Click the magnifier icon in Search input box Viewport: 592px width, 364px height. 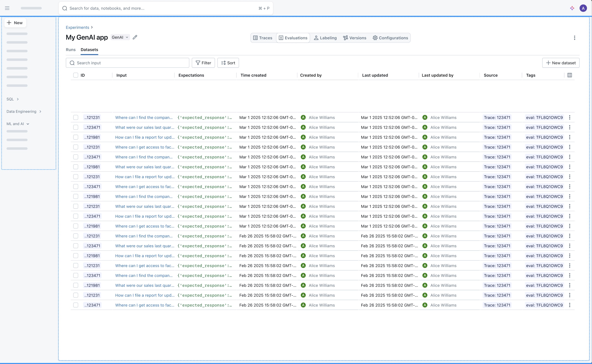72,63
